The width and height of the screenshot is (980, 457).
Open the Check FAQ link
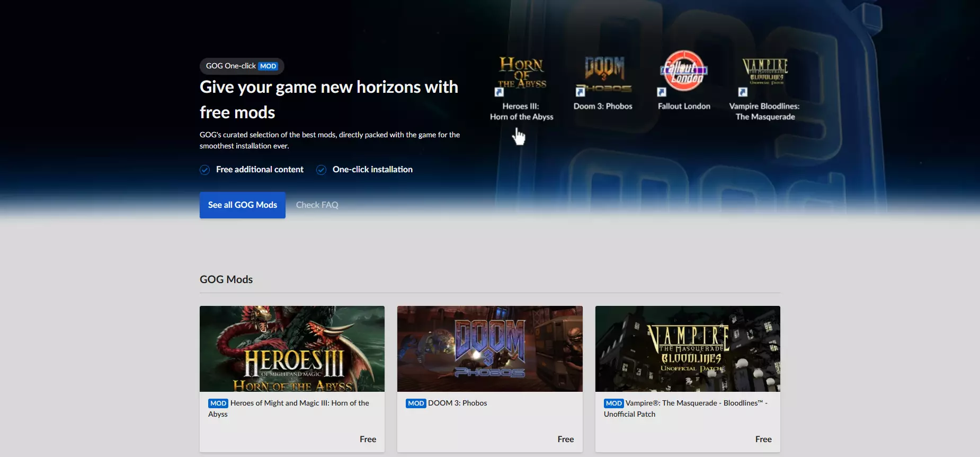click(x=317, y=205)
